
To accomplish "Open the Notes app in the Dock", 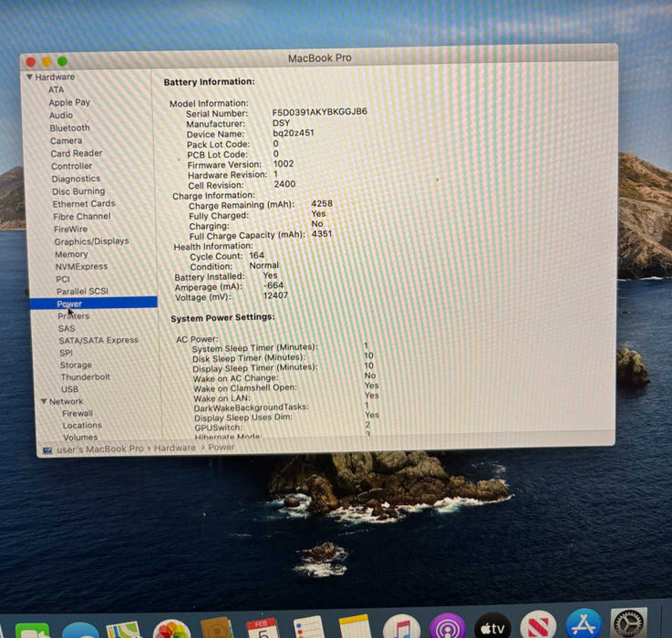I will click(x=355, y=626).
